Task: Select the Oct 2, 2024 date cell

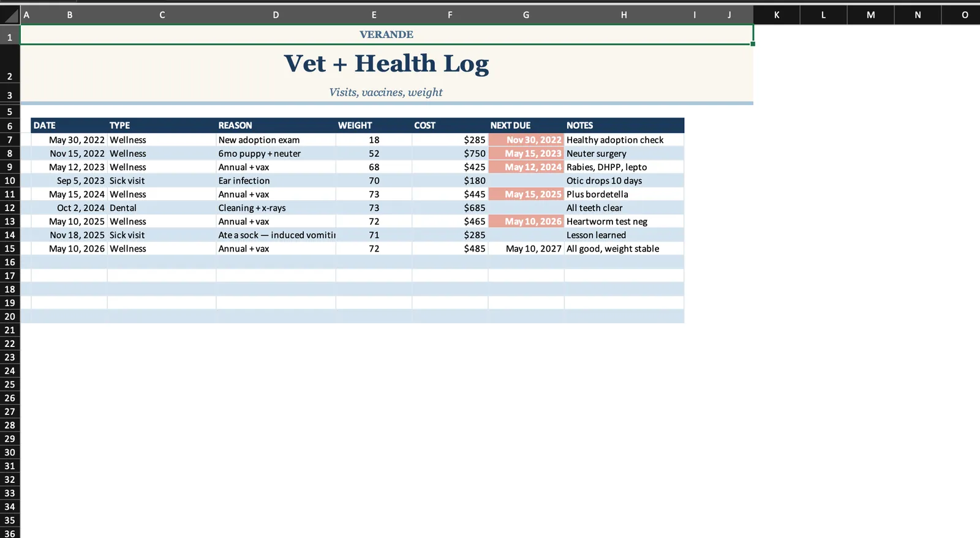Action: tap(69, 208)
